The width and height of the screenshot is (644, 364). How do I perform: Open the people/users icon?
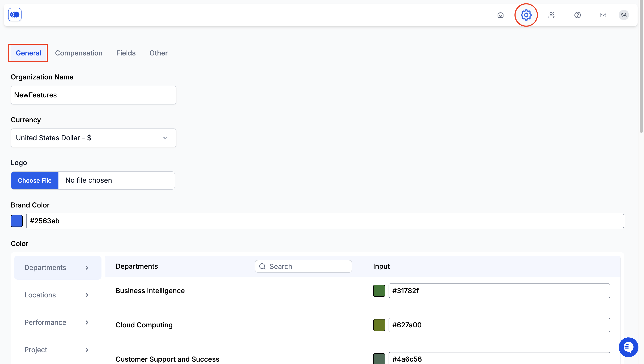click(552, 15)
